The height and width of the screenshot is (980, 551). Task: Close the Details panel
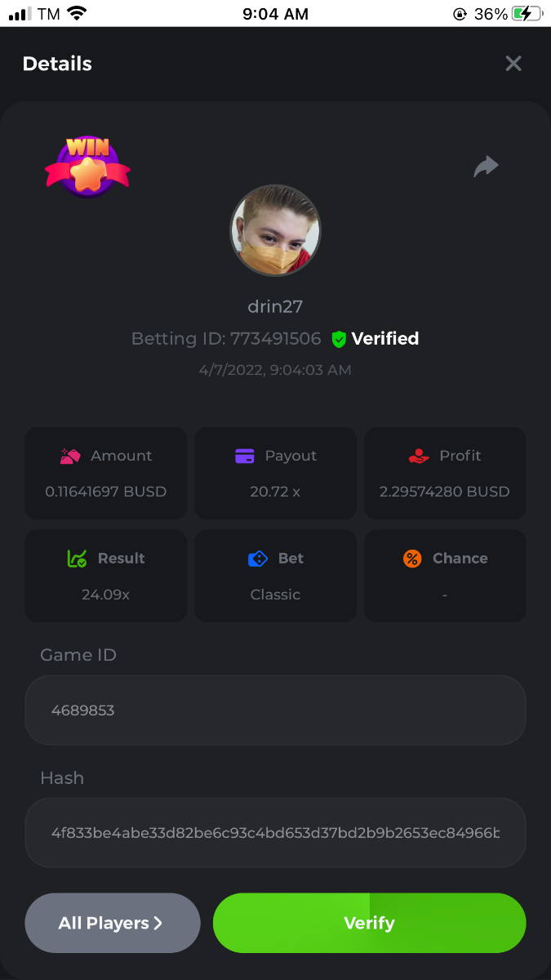coord(513,64)
